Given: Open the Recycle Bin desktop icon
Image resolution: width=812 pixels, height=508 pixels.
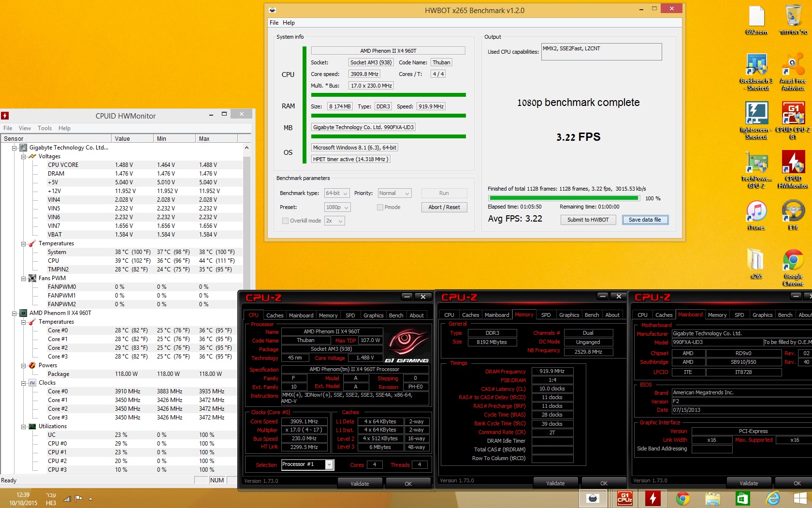Looking at the screenshot, I should coord(793,20).
